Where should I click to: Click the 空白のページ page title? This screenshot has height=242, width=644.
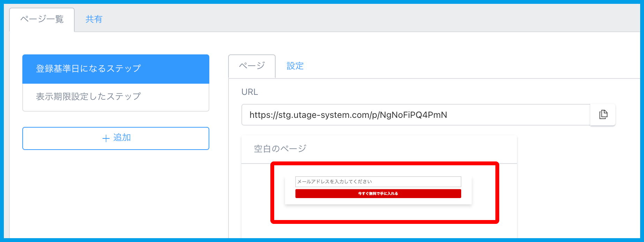(x=280, y=149)
